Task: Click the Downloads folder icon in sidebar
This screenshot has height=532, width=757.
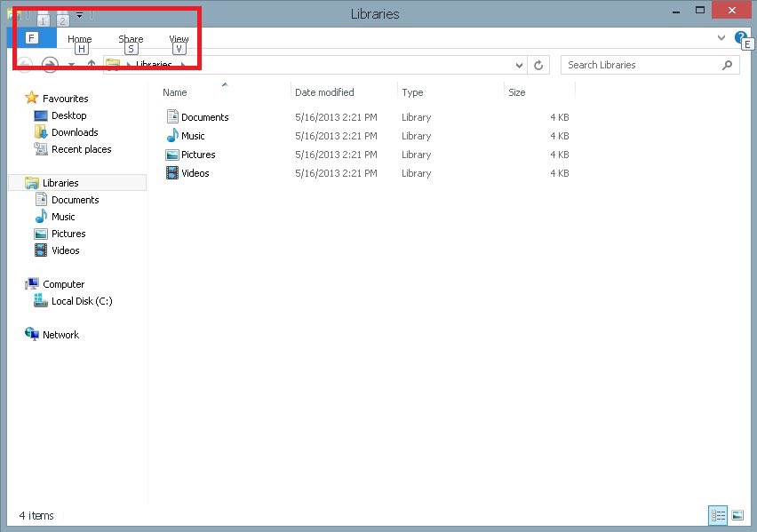Action: tap(41, 131)
